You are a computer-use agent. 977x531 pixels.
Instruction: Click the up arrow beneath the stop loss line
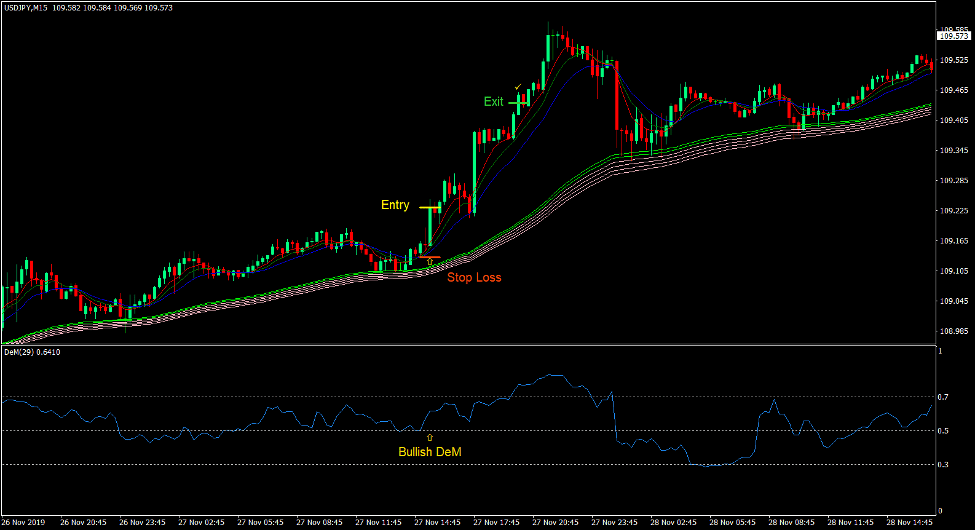pyautogui.click(x=429, y=262)
